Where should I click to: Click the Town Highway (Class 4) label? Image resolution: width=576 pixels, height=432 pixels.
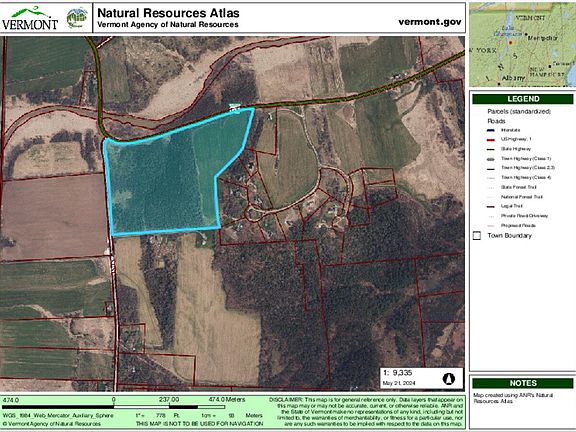[x=526, y=178]
